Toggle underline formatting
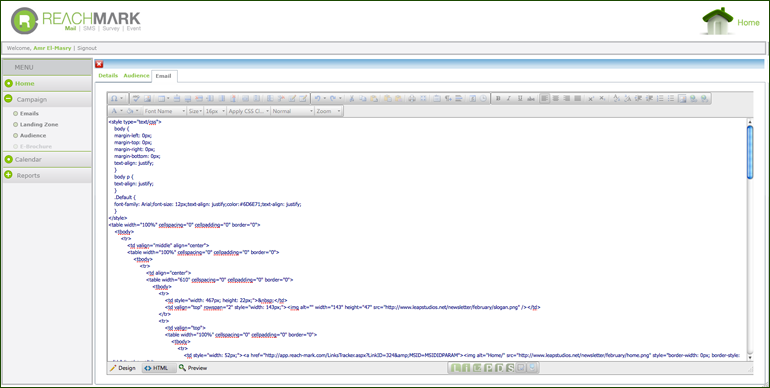The width and height of the screenshot is (770, 388). pos(520,99)
